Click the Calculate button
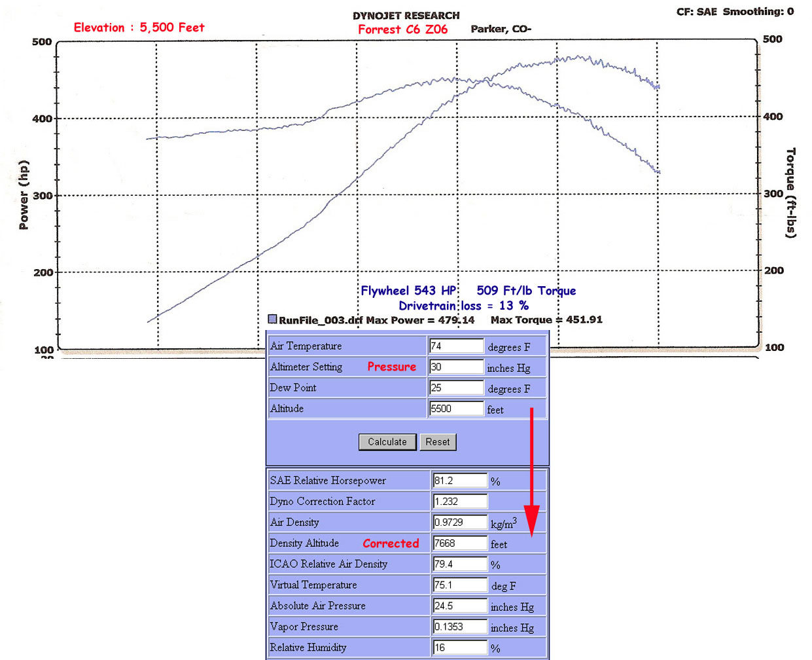812x660 pixels. coord(387,442)
